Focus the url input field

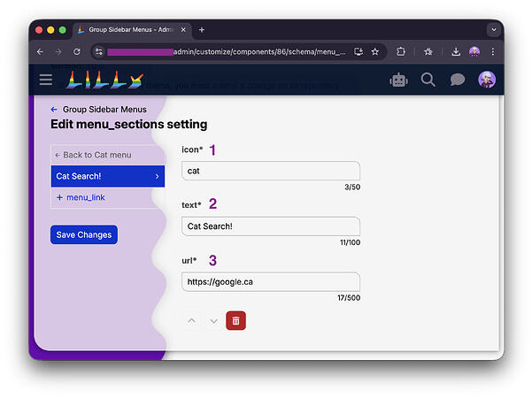pos(271,282)
